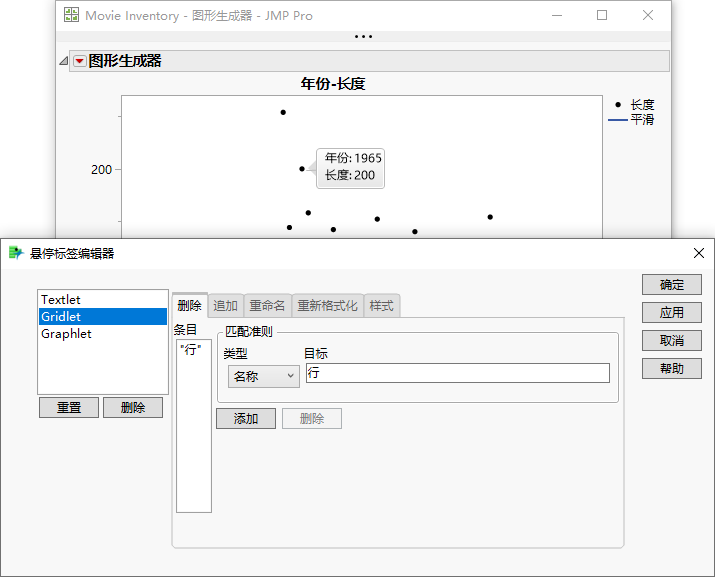
Task: Switch to the 删除 tab
Action: point(190,306)
